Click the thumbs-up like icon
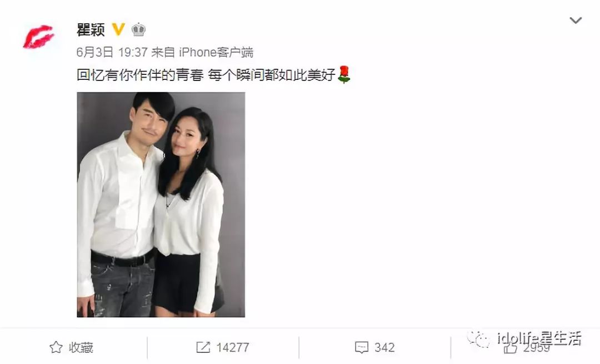Screen dimensions: 600x364 pyautogui.click(x=511, y=347)
